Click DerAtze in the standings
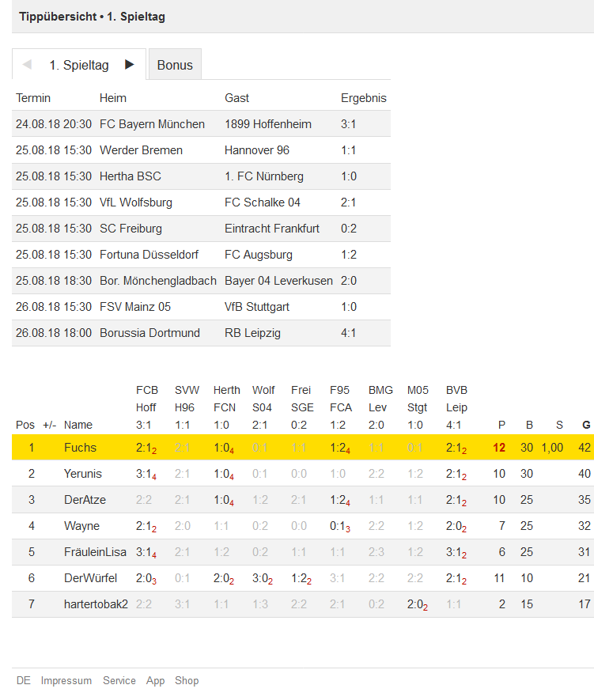Screen dimensions: 594x700 (85, 500)
